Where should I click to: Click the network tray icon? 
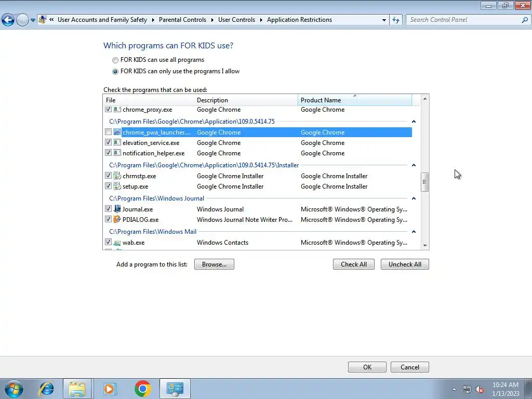[x=467, y=389]
